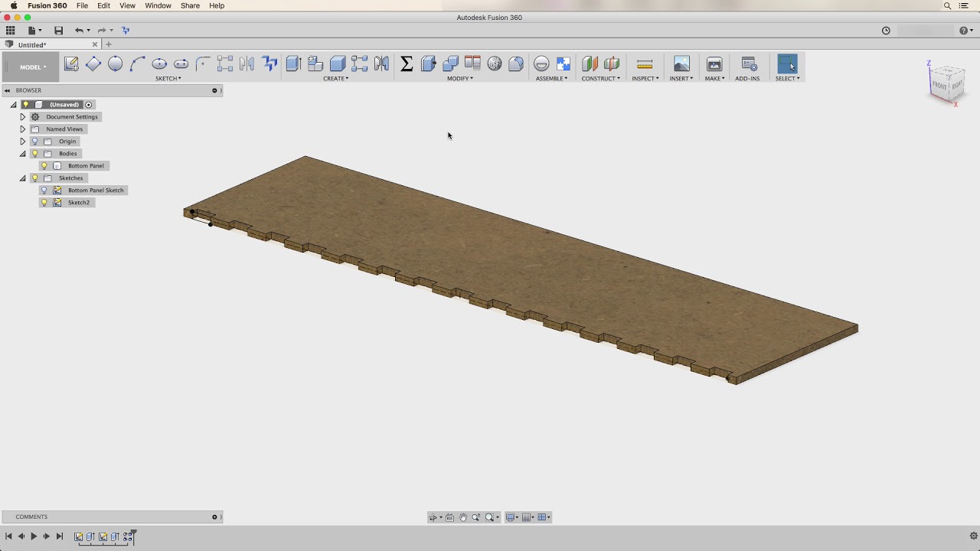Click the Project geometry icon in Sketch group
This screenshot has height=551, width=980.
point(269,64)
